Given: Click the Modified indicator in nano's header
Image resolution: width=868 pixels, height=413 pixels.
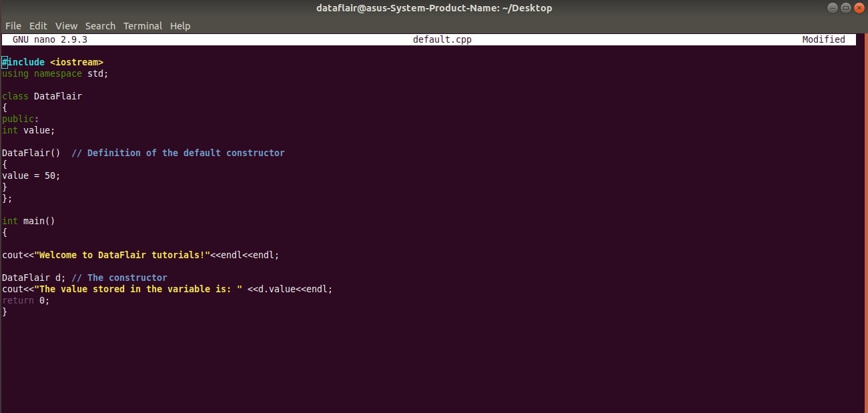Looking at the screenshot, I should [x=823, y=39].
